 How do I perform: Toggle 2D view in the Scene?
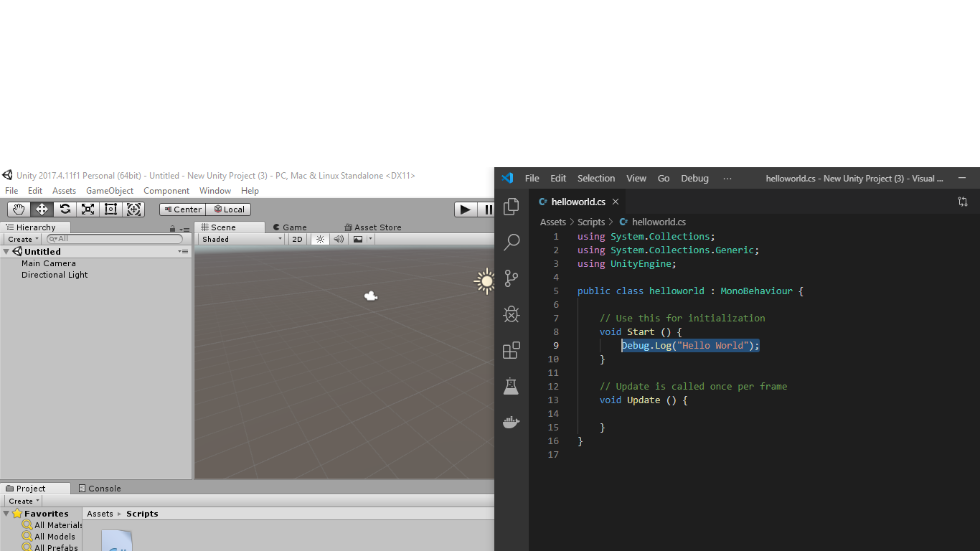click(x=297, y=240)
